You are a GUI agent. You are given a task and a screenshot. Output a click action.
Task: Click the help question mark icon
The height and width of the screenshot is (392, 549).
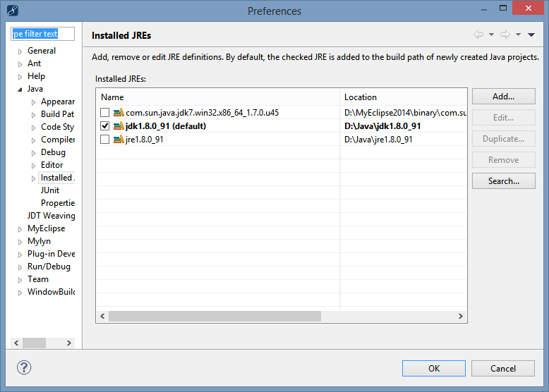coord(24,367)
